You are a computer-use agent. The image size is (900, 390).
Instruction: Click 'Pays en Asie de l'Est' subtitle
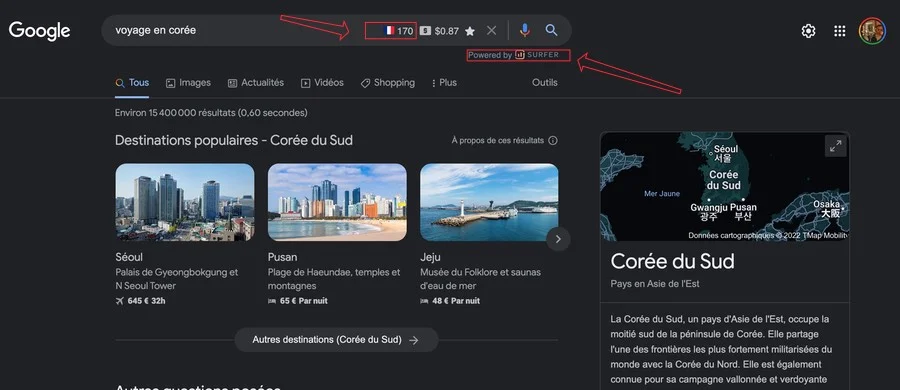pos(655,284)
